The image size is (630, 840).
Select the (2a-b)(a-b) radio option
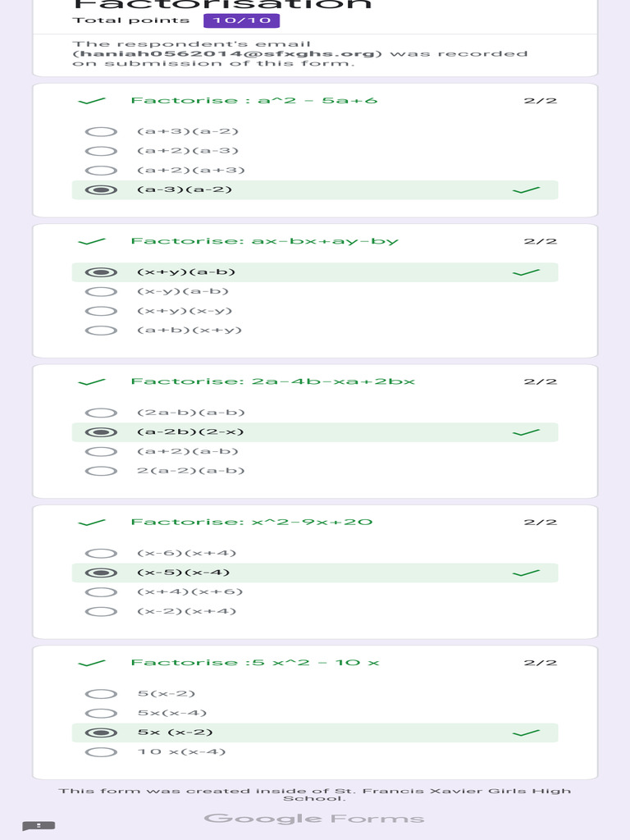tap(101, 413)
